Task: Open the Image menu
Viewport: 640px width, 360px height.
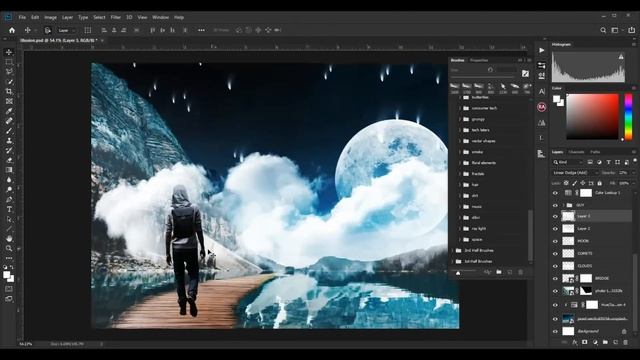Action: click(51, 18)
